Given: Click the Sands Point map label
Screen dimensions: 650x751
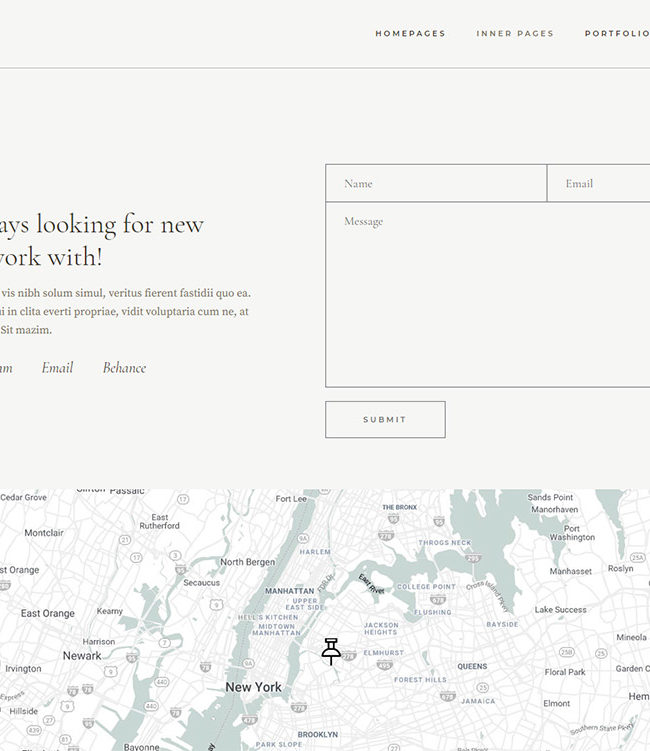Looking at the screenshot, I should (550, 497).
